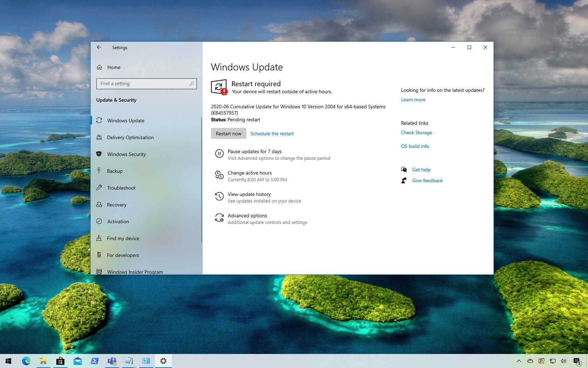Select Windows Update in the sidebar
The image size is (588, 368).
[x=146, y=121]
